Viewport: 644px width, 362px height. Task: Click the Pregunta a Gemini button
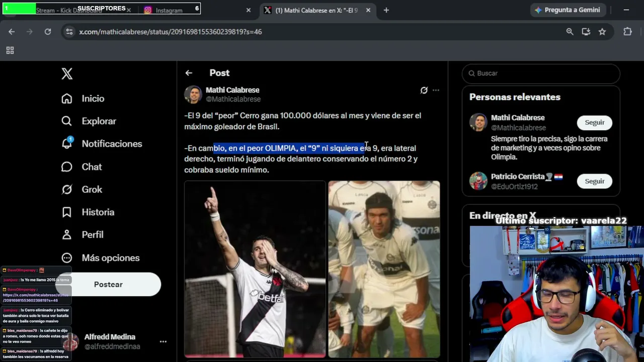click(x=568, y=10)
